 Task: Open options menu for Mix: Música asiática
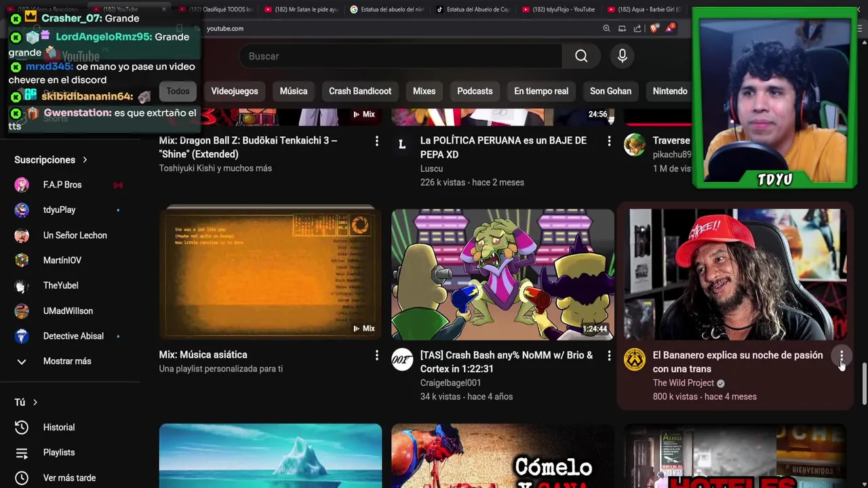pos(377,355)
